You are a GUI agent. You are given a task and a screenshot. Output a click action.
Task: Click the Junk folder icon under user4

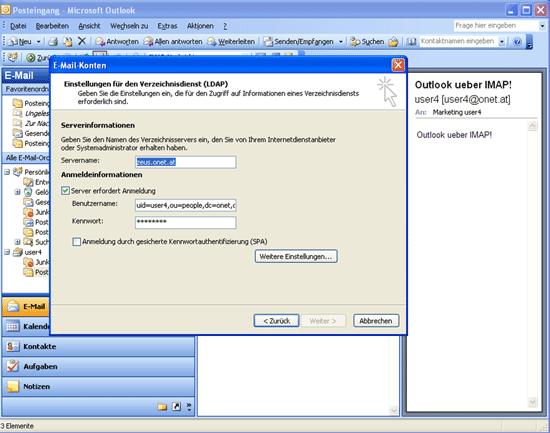click(28, 262)
